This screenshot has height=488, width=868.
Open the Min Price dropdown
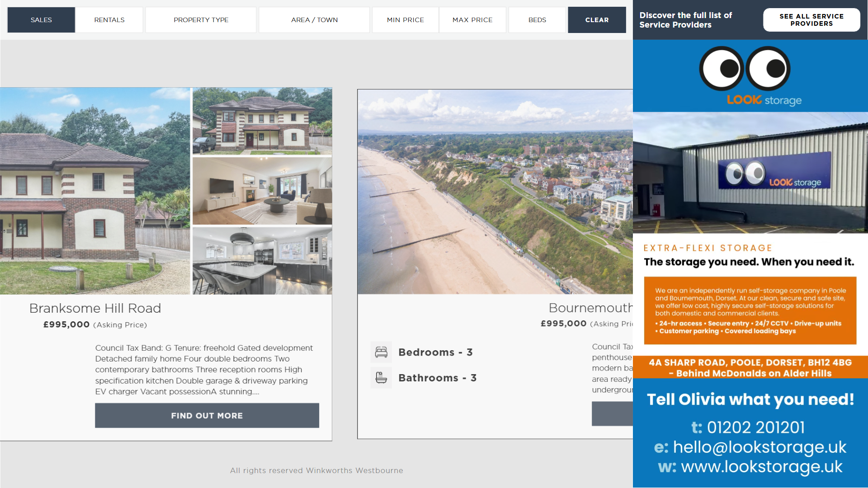point(406,20)
